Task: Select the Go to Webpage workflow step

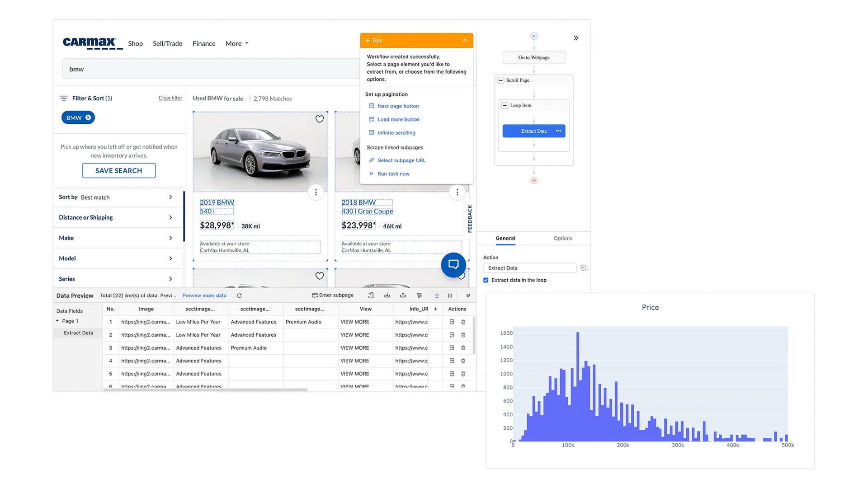Action: click(534, 57)
